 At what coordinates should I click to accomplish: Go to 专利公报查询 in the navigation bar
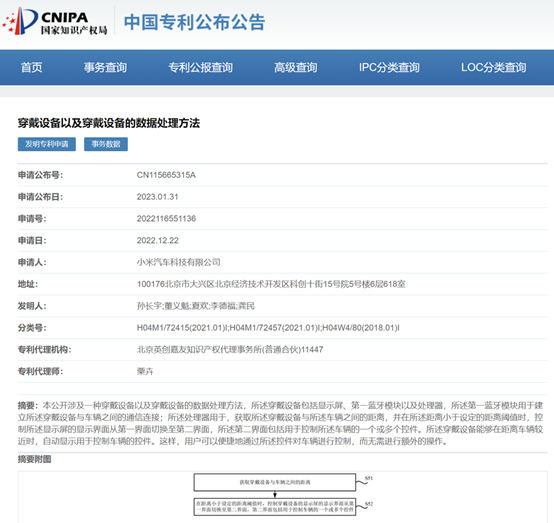[x=200, y=67]
